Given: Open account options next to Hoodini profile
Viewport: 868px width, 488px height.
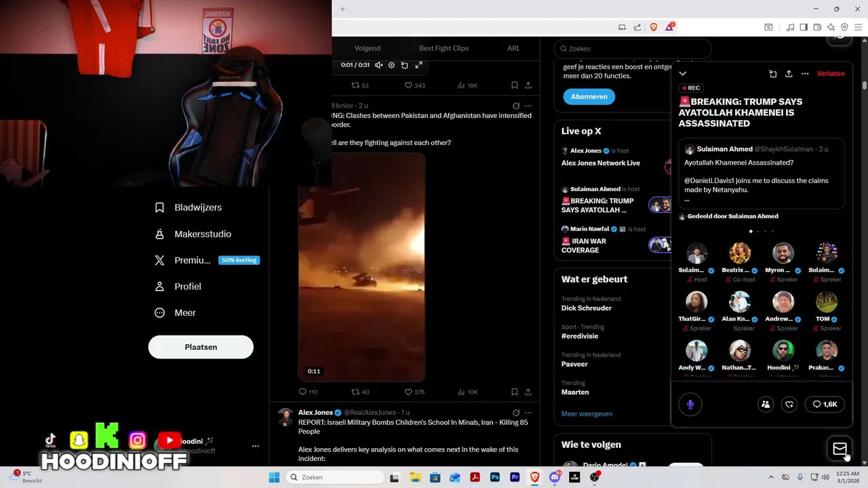Looking at the screenshot, I should pyautogui.click(x=256, y=446).
